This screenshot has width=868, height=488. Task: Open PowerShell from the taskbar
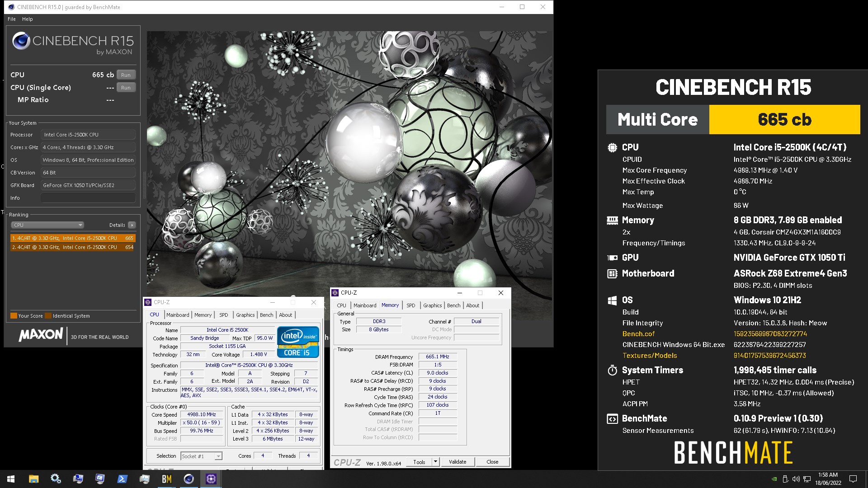click(x=122, y=479)
